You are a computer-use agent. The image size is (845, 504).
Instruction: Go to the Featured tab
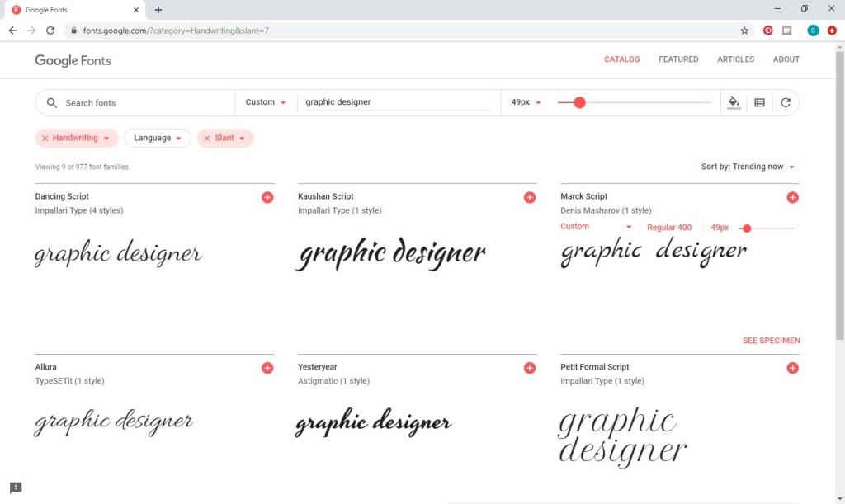click(x=678, y=59)
